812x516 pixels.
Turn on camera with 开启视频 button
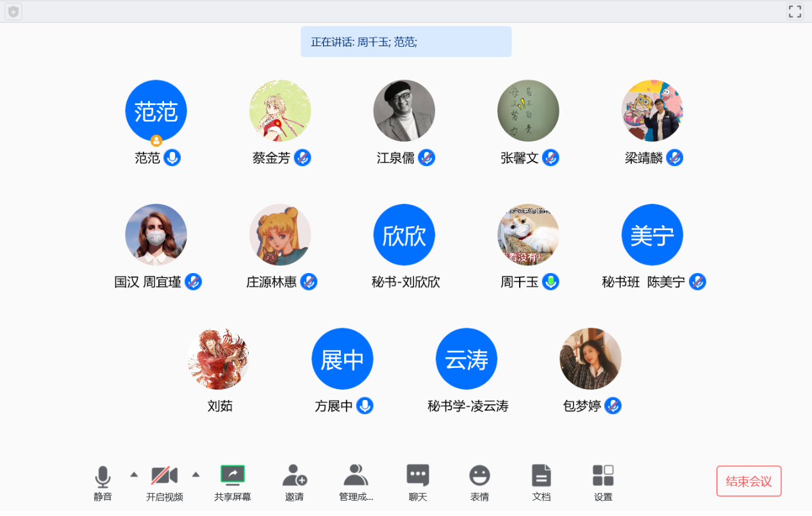click(x=164, y=476)
